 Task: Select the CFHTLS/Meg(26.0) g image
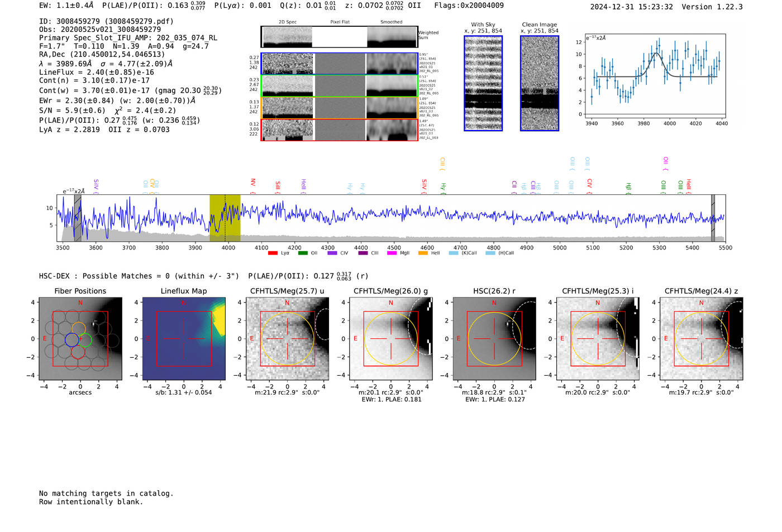point(391,339)
